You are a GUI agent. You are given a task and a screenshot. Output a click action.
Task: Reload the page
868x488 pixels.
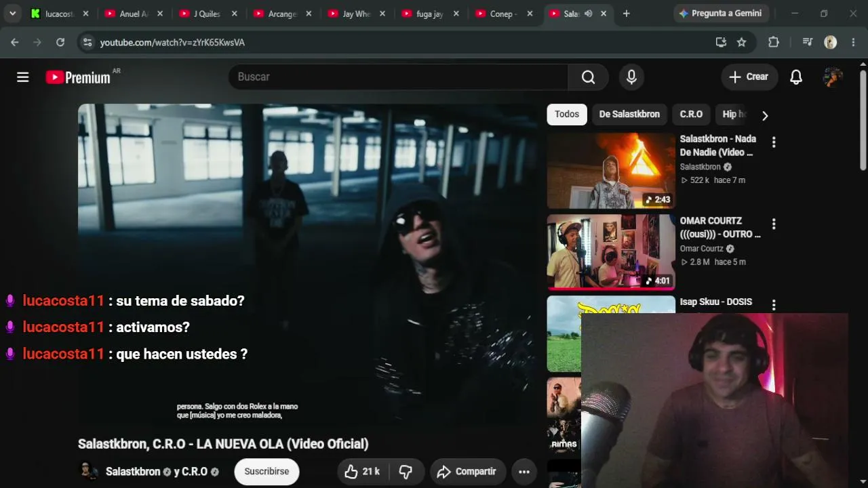(x=60, y=42)
